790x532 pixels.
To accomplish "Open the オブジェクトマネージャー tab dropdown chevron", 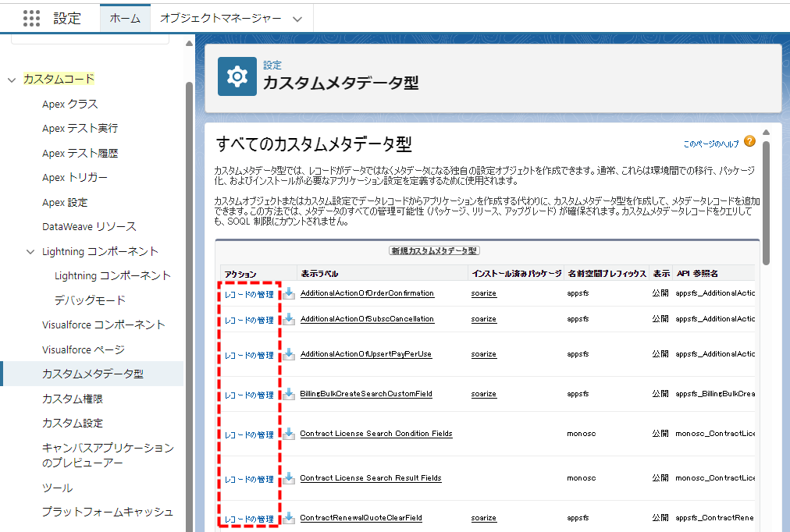I will pos(296,19).
